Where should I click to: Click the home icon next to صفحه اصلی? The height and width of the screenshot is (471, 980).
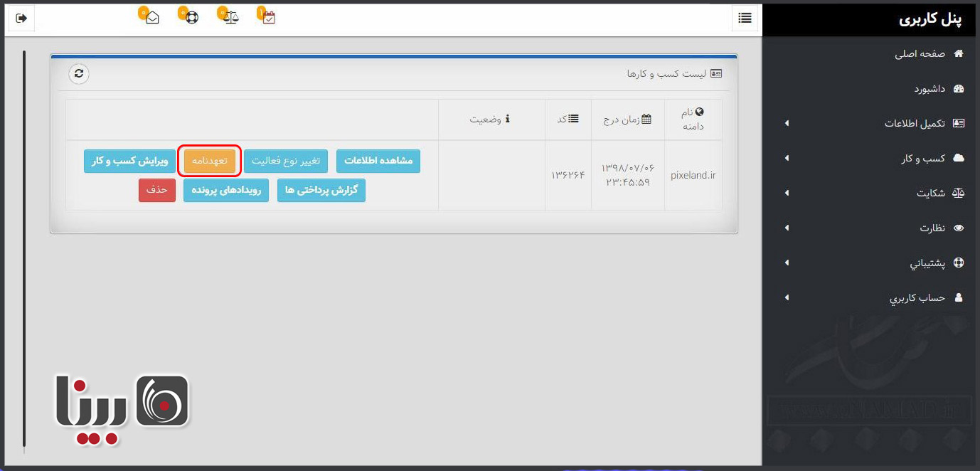coord(958,53)
